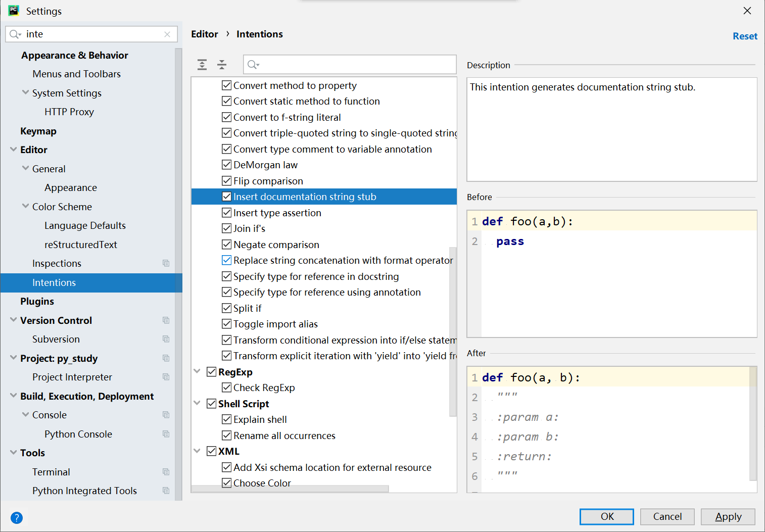Click the help question mark icon
Image resolution: width=765 pixels, height=532 pixels.
click(x=17, y=518)
